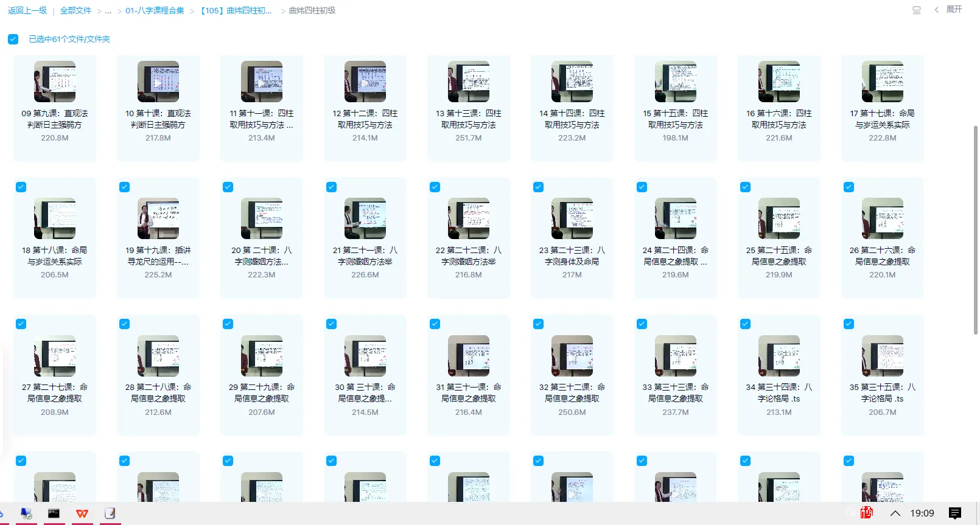This screenshot has width=980, height=525.
Task: Open the terminal taskbar icon
Action: 54,513
